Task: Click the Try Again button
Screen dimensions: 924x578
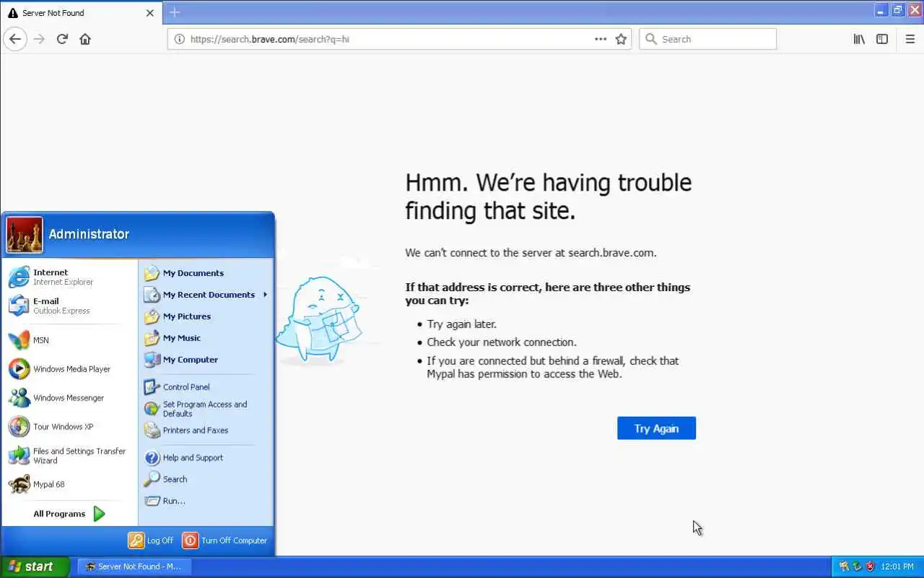Action: coord(656,428)
